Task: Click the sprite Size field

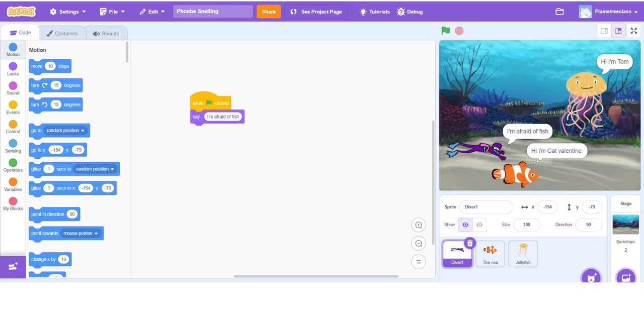Action: 526,225
